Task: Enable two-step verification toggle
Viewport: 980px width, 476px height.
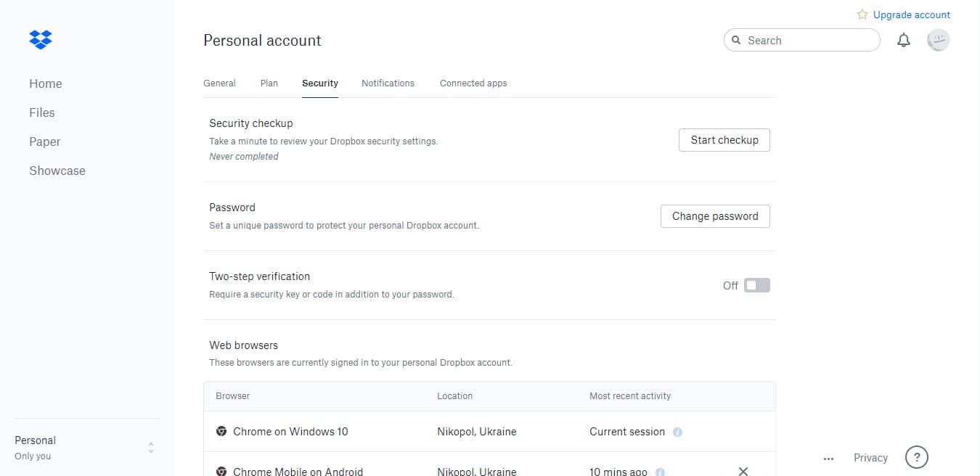Action: point(757,285)
